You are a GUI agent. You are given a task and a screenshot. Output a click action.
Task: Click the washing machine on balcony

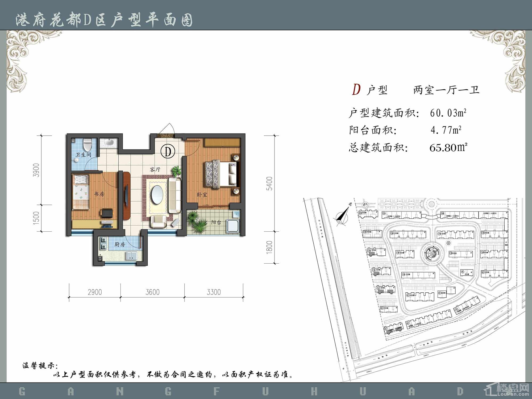click(232, 226)
